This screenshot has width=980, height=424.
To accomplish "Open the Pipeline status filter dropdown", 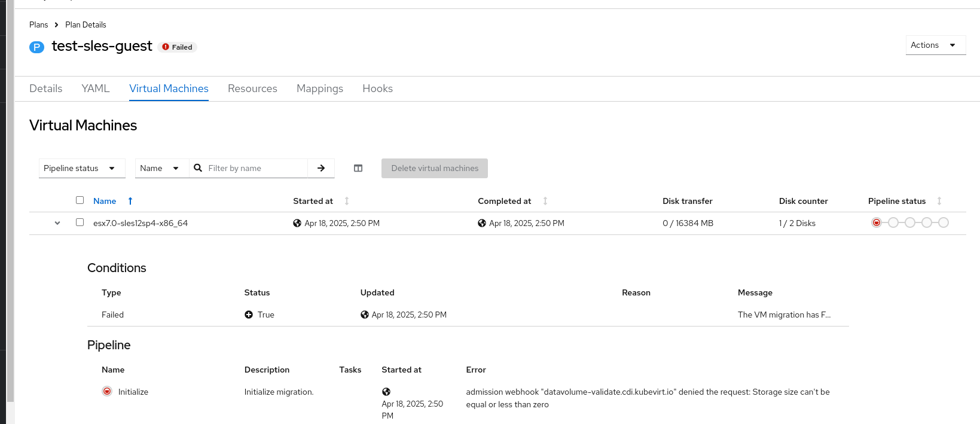I will click(x=82, y=168).
